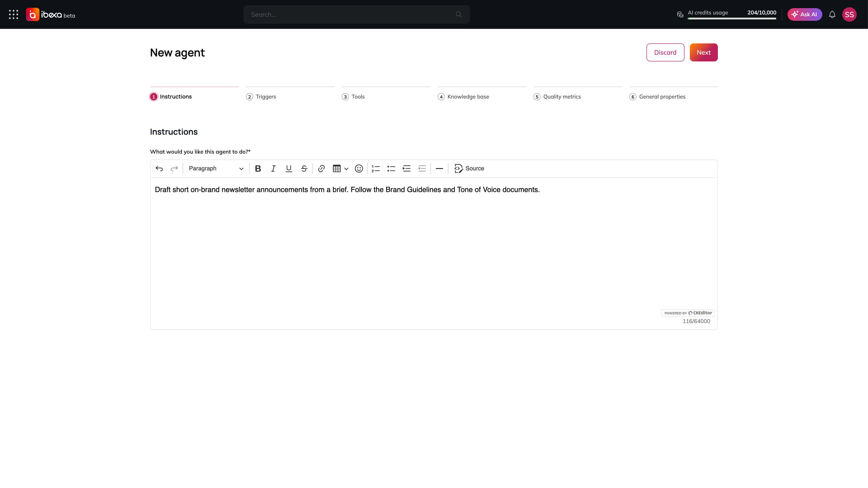
Task: Insert a numbered list
Action: coord(376,168)
